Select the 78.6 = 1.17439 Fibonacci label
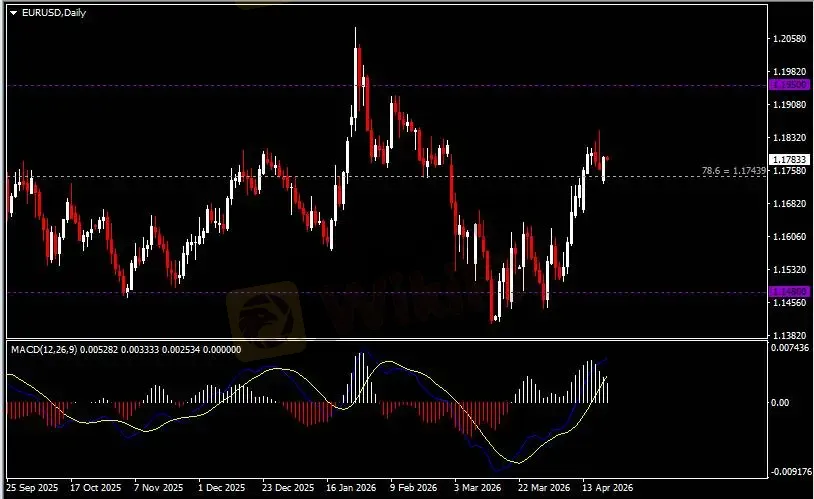814x499 pixels. pos(733,172)
